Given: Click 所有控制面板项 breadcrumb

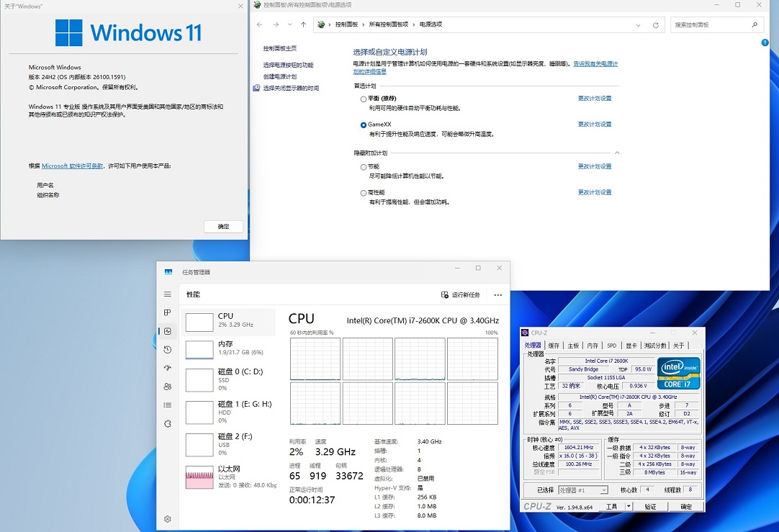Looking at the screenshot, I should coord(389,24).
